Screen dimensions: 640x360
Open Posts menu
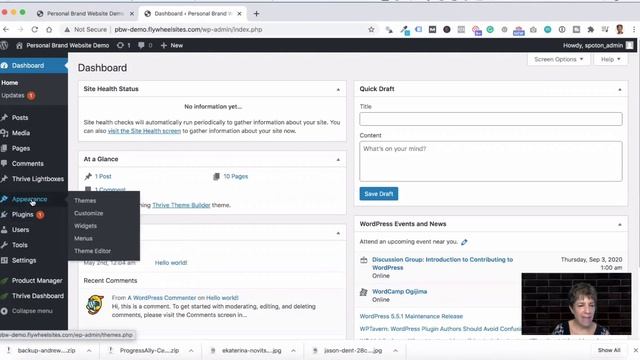(20, 118)
